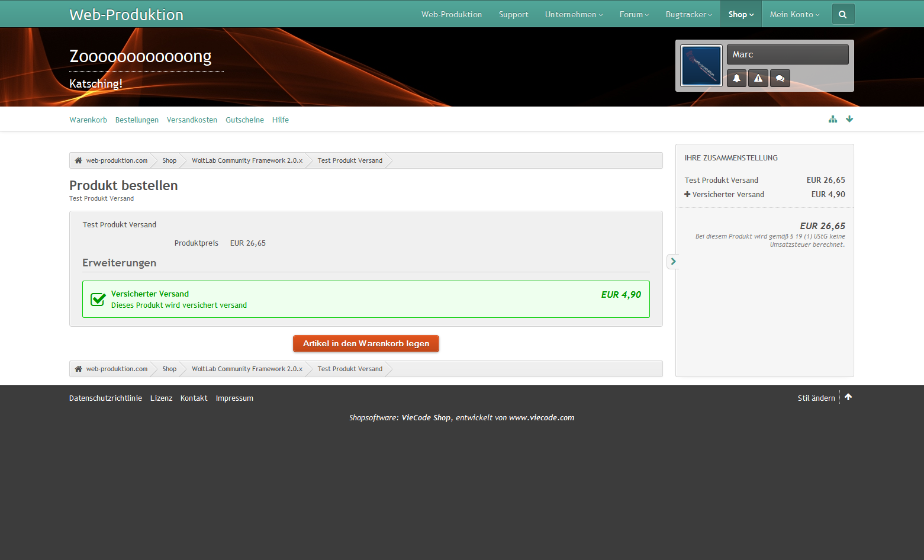This screenshot has width=924, height=560.
Task: Uncheck the Versicherter Versand extension checkbox
Action: [98, 300]
